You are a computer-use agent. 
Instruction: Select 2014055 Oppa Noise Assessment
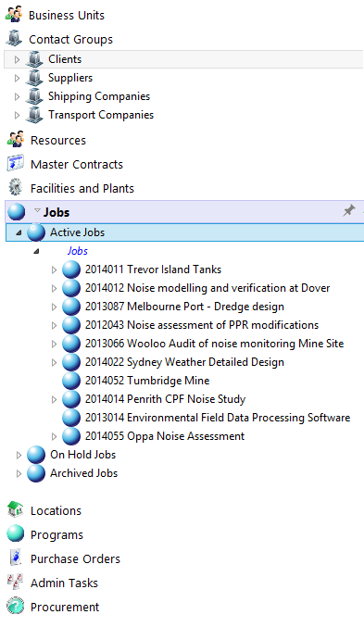(164, 436)
